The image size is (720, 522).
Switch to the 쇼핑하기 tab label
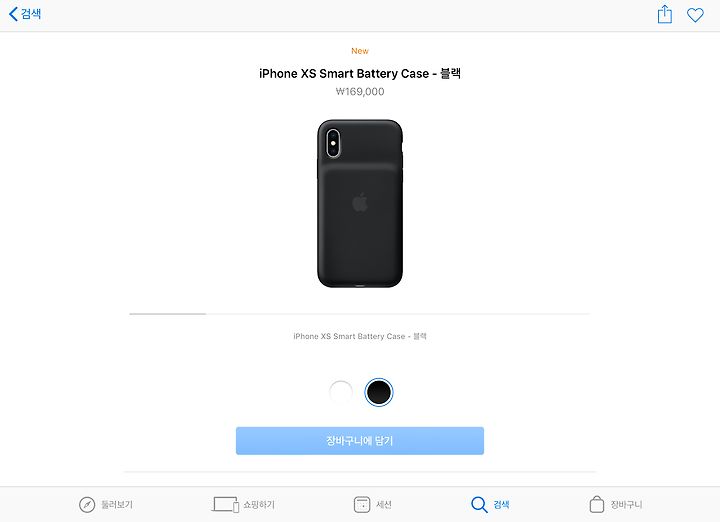click(x=259, y=505)
